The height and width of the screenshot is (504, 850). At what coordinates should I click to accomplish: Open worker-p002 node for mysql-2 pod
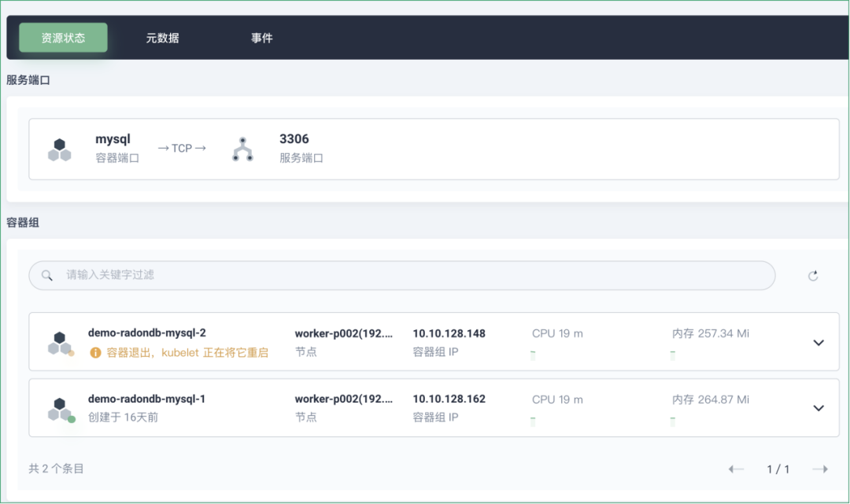(x=344, y=333)
